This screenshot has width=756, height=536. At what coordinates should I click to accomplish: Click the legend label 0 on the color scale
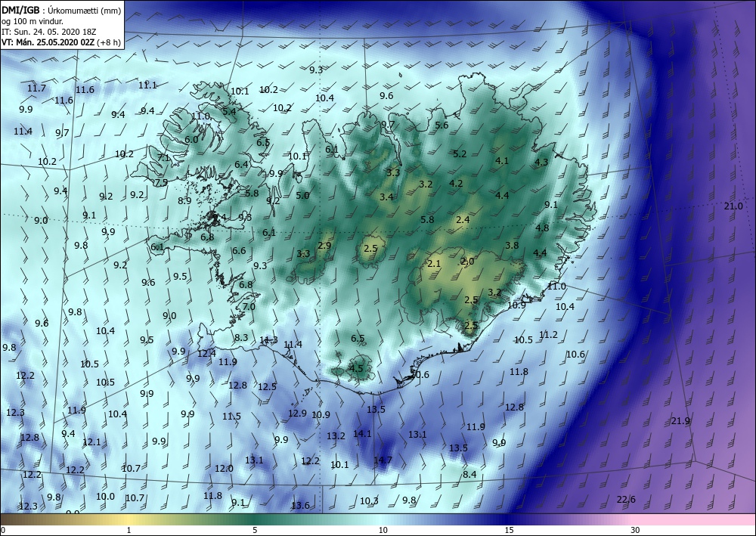coord(3,530)
